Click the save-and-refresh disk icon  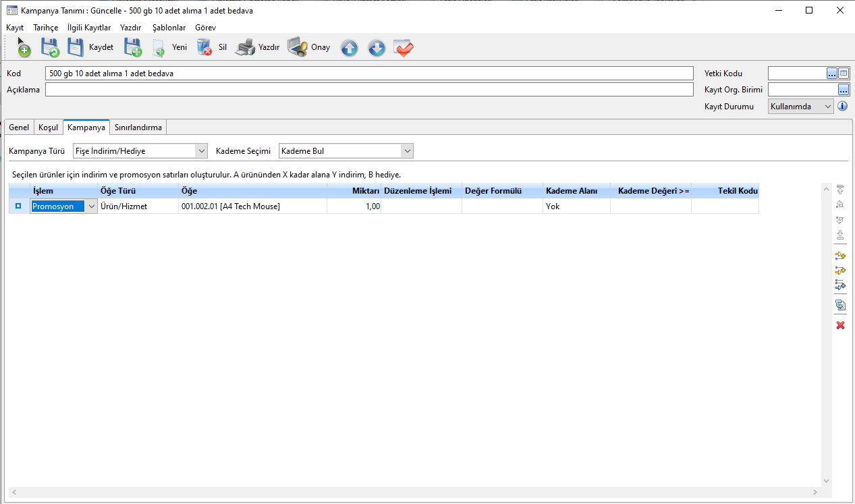coord(50,47)
